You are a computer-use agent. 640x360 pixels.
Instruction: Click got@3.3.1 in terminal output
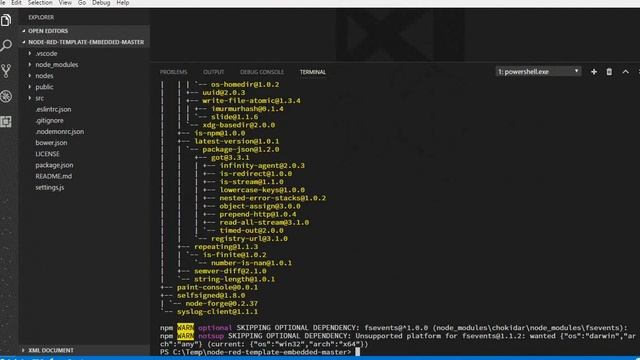coord(230,158)
